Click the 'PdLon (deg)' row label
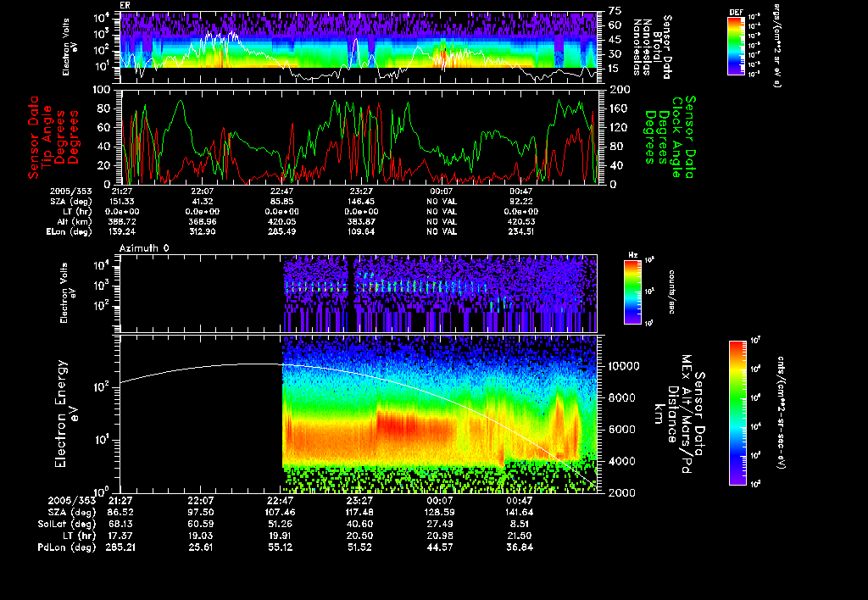 point(67,547)
